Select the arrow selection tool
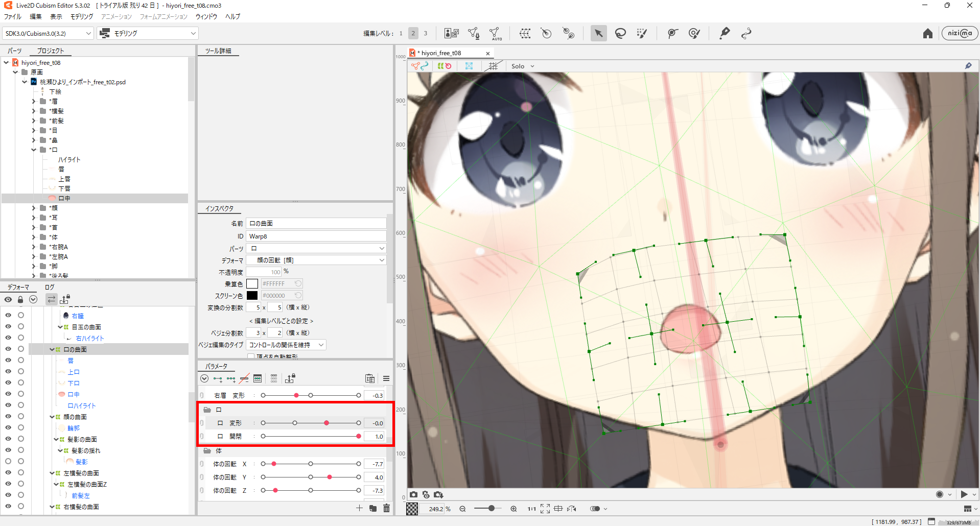The image size is (980, 526). pyautogui.click(x=598, y=33)
